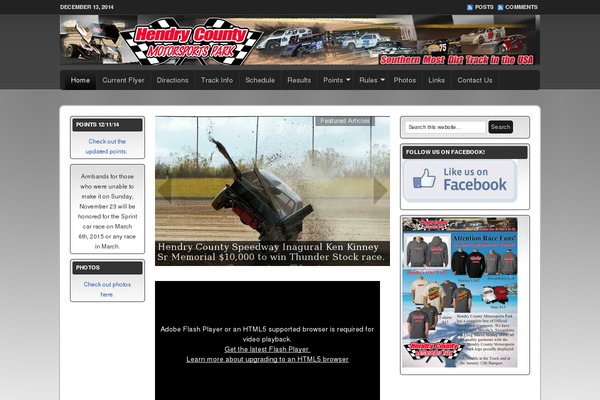Screen dimensions: 600x400
Task: Click the Comments RSS feed icon
Action: click(x=500, y=7)
